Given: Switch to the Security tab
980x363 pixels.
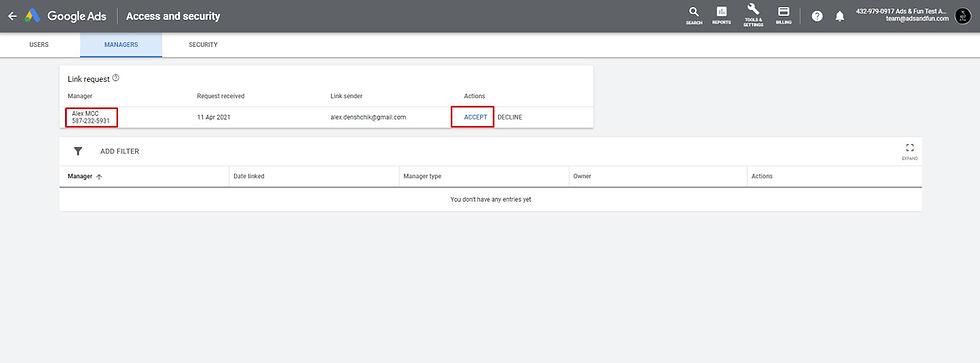Looking at the screenshot, I should pos(203,45).
